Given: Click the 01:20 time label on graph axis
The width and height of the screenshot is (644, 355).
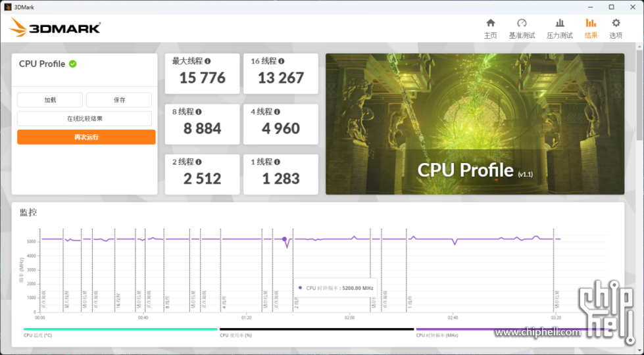Looking at the screenshot, I should (x=247, y=318).
